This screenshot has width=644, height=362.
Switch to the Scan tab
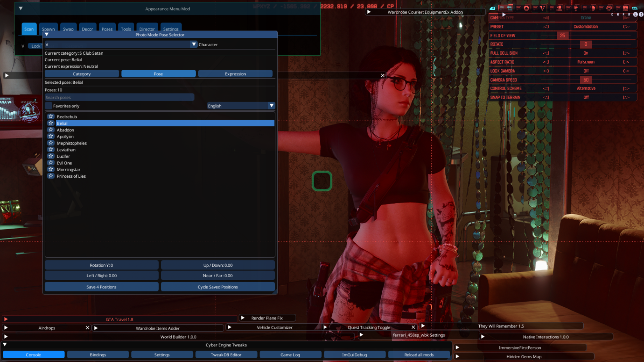pyautogui.click(x=29, y=29)
